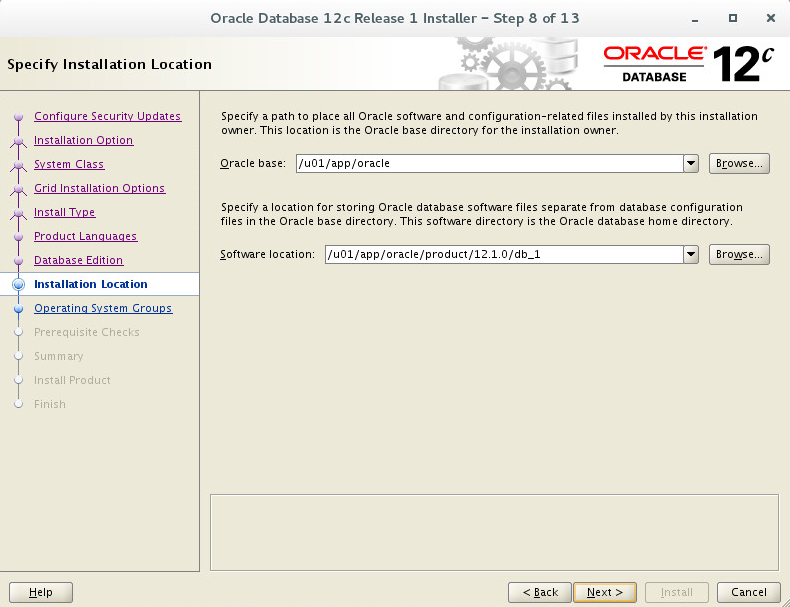Click the empty message pane at bottom
Image resolution: width=790 pixels, height=607 pixels.
494,532
